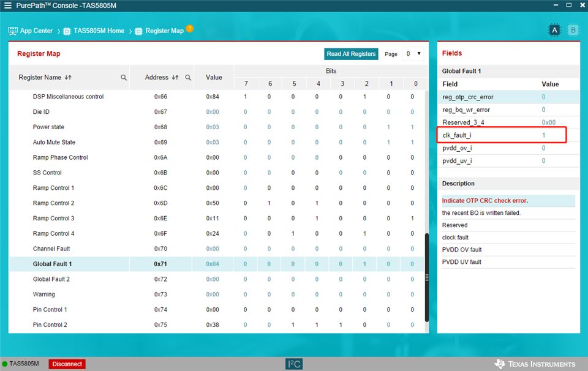This screenshot has height=371, width=588.
Task: Go to TAS5805M Home breadcrumb
Action: [x=99, y=31]
